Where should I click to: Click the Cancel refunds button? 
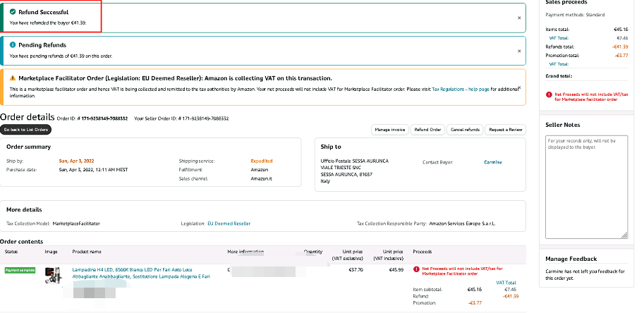pos(465,130)
